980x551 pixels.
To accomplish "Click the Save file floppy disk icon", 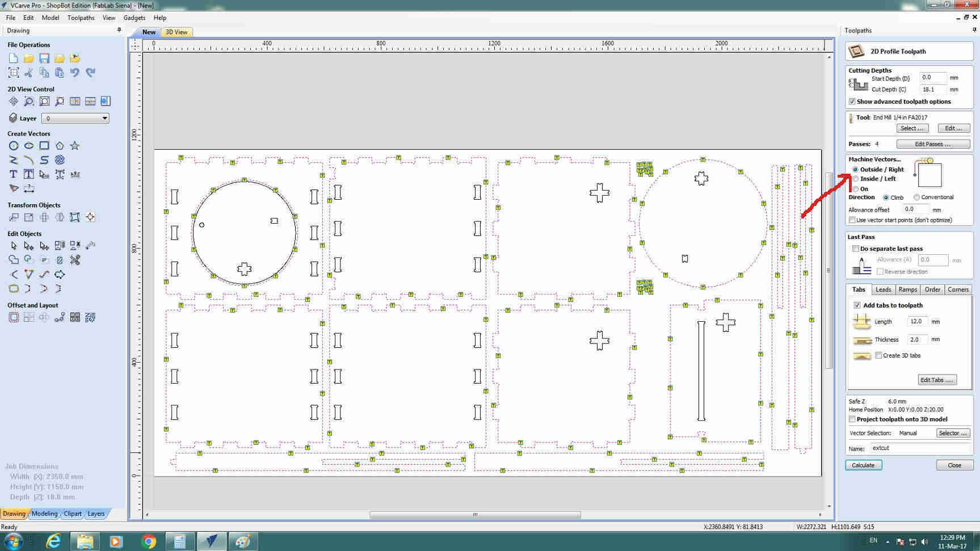I will coord(44,58).
